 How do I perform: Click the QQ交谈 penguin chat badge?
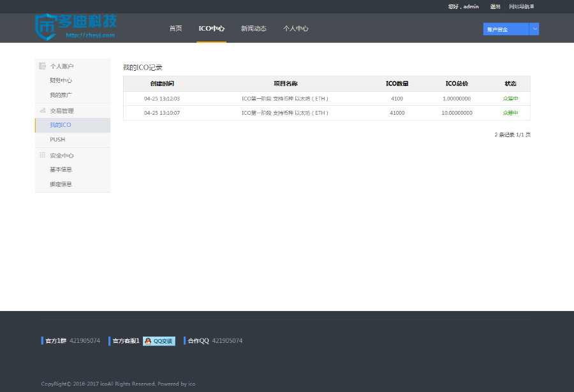(x=159, y=341)
